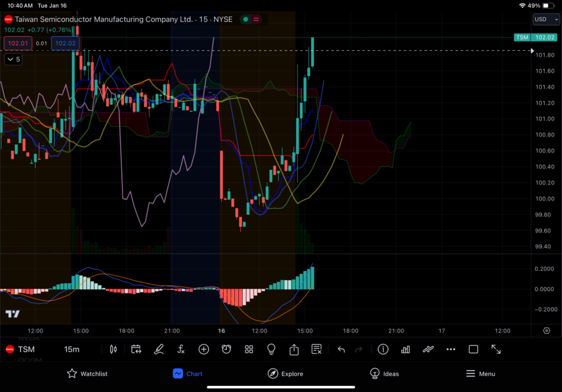Tap the lightbulb ideas icon in toolbar

click(x=271, y=349)
